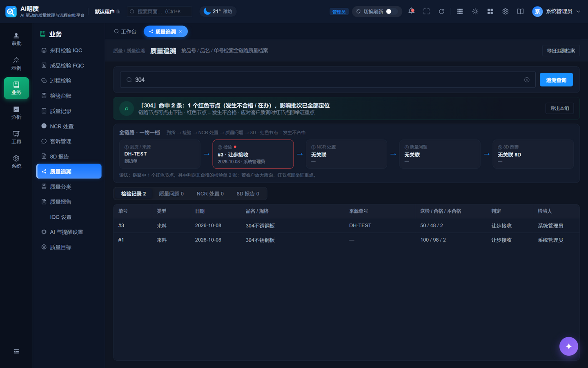This screenshot has height=368, width=588.
Task: Open 客诉管理
Action: 69,141
